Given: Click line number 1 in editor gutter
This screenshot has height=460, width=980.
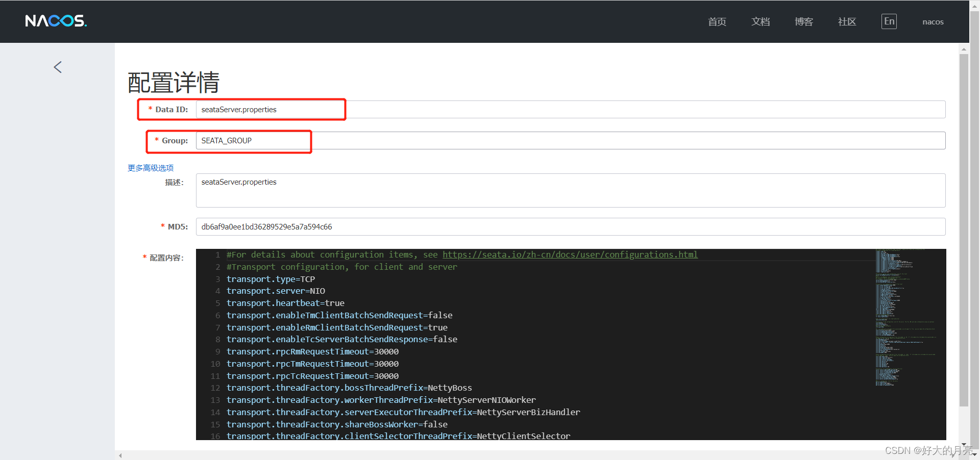Looking at the screenshot, I should pyautogui.click(x=218, y=254).
